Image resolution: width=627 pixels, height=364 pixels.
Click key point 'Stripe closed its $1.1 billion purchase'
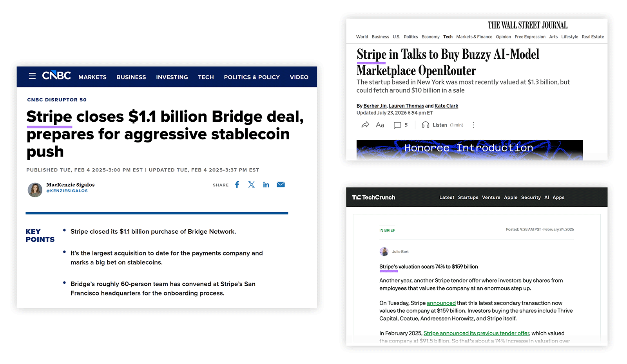[x=153, y=232]
